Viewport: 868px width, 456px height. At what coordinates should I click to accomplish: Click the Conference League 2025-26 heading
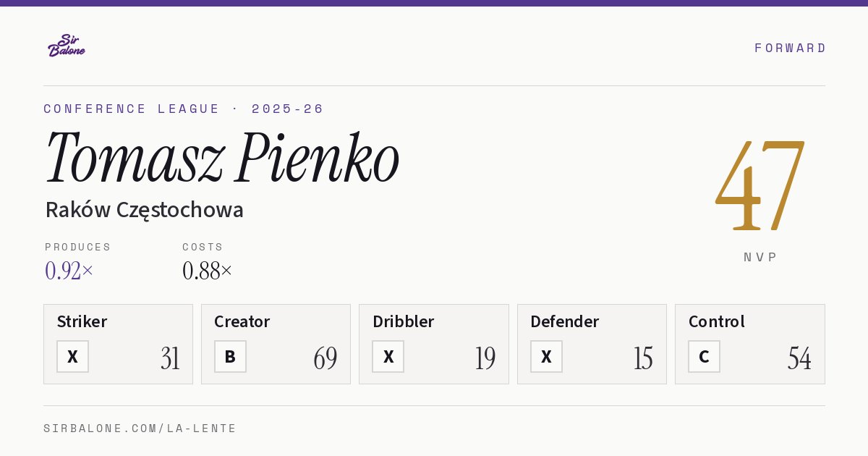tap(184, 109)
